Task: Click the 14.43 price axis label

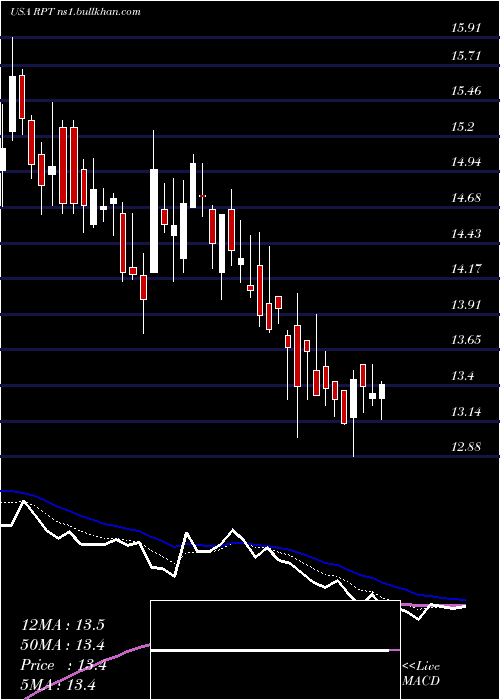Action: pyautogui.click(x=466, y=233)
